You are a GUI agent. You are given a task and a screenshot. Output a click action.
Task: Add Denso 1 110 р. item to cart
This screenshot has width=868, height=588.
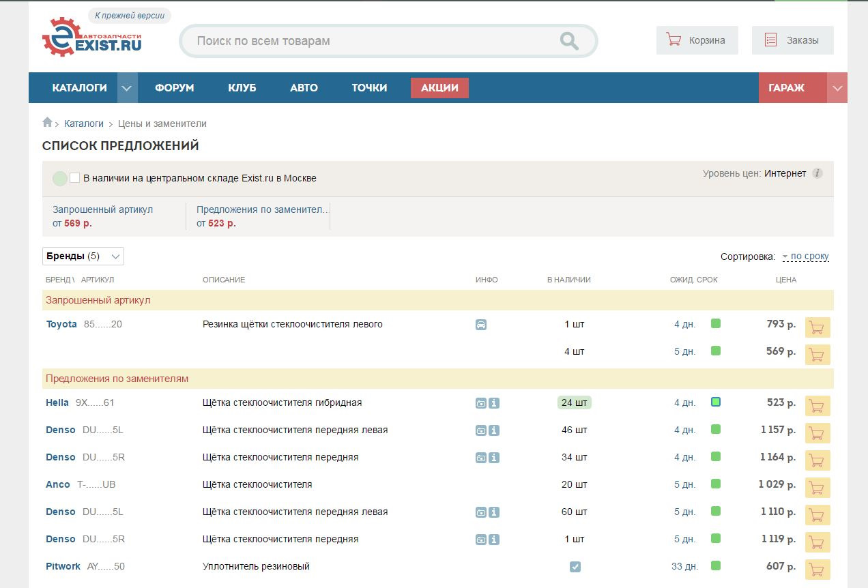(x=818, y=515)
